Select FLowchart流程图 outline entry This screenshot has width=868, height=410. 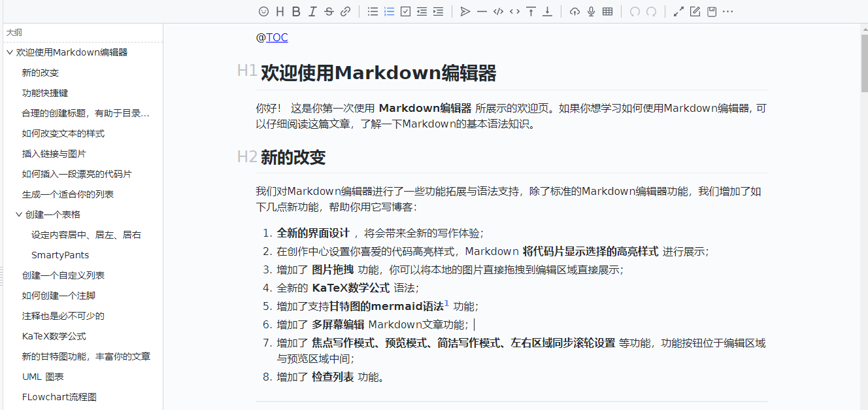(59, 397)
